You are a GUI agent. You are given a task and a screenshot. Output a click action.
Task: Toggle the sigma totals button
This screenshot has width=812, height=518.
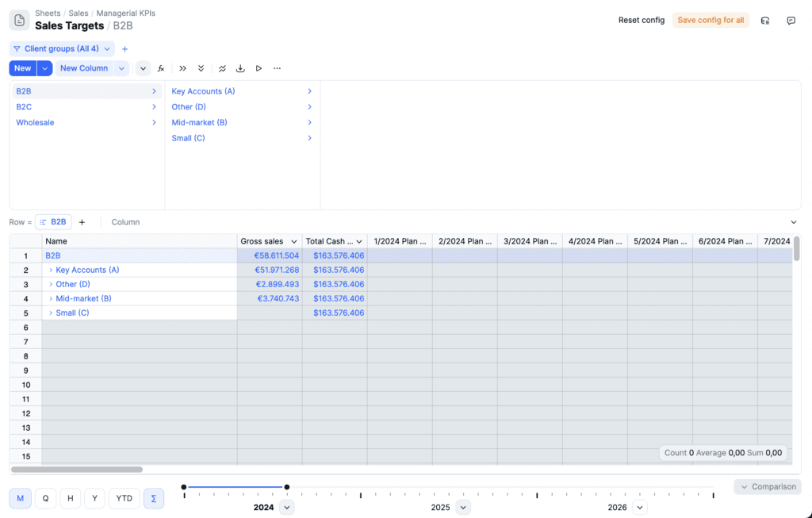(x=153, y=498)
